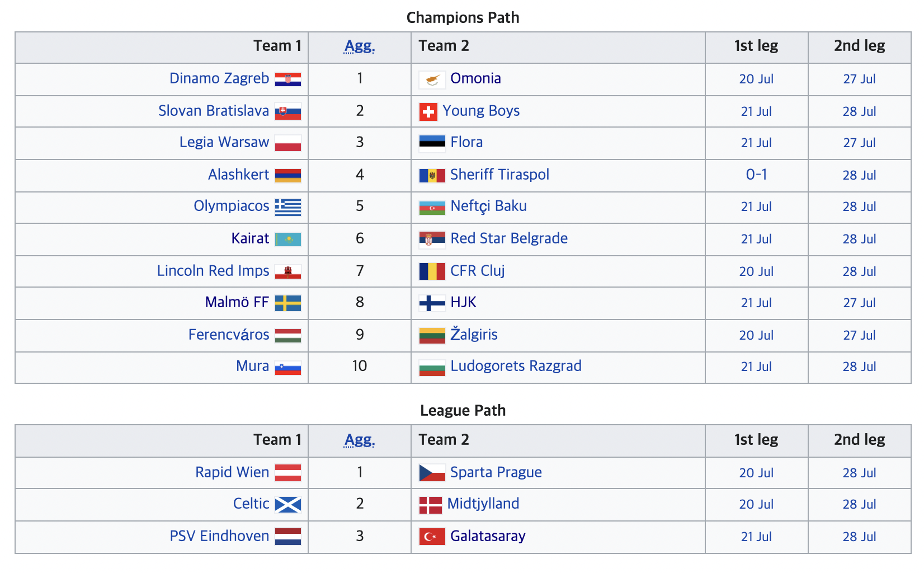Click the Sweden flag beside Malmö FF

tap(288, 303)
